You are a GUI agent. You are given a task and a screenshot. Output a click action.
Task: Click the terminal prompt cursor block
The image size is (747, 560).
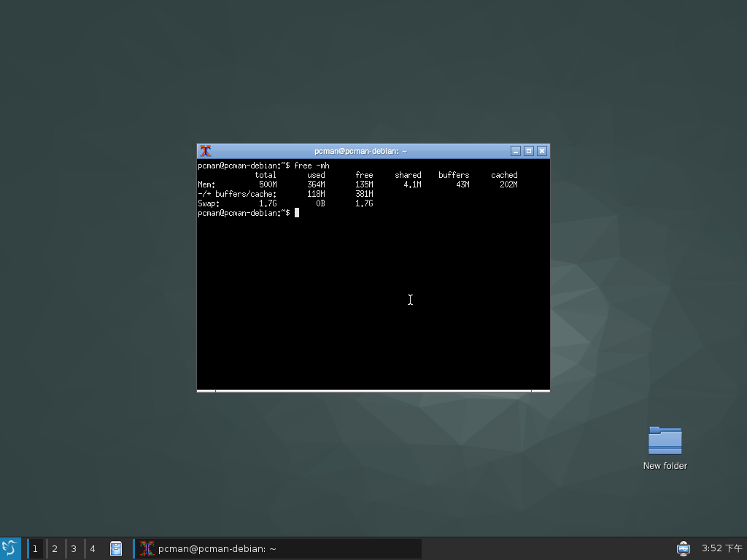(x=297, y=213)
